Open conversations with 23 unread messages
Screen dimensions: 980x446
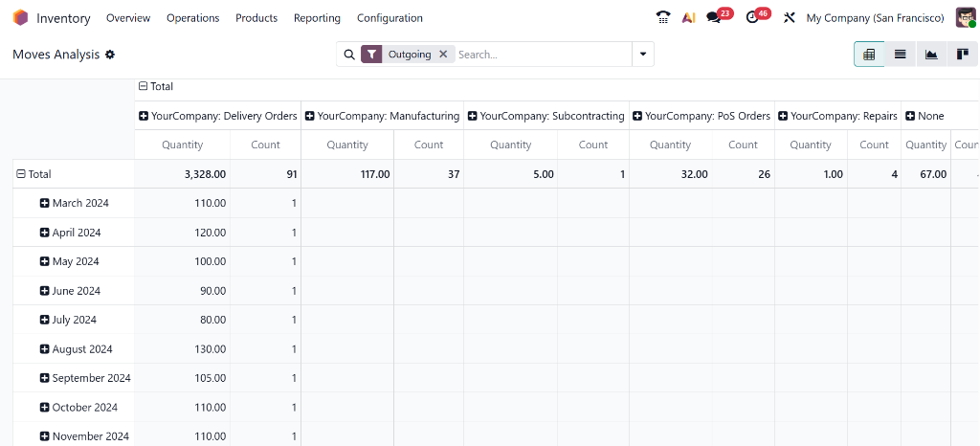click(x=714, y=17)
